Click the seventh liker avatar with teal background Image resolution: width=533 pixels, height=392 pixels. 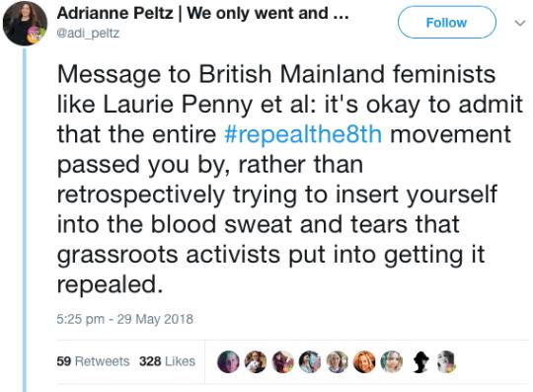tap(392, 361)
